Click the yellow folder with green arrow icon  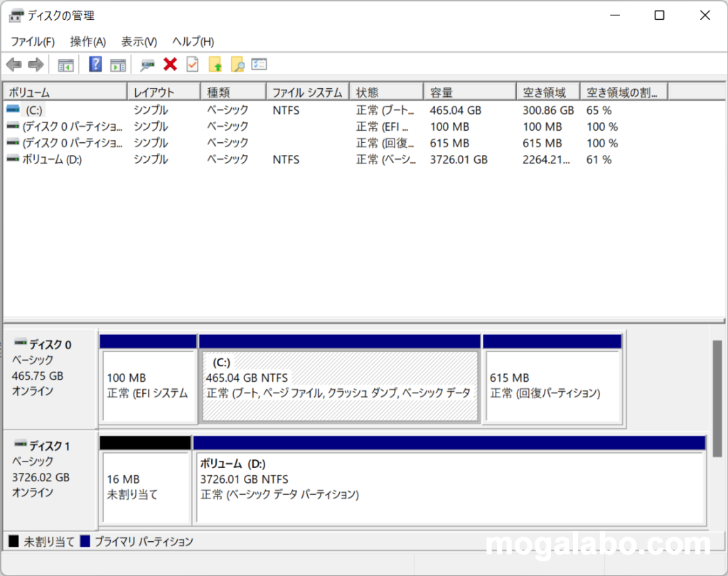(x=215, y=65)
